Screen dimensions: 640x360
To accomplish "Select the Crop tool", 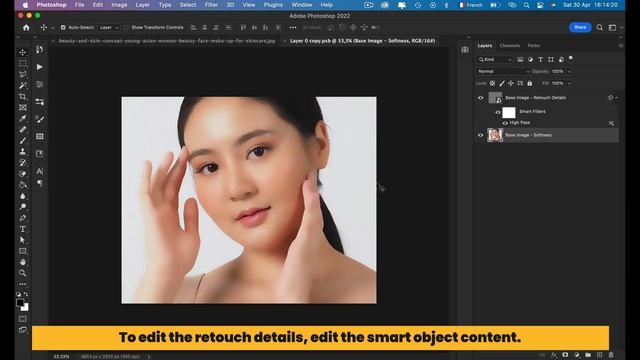I will (23, 96).
